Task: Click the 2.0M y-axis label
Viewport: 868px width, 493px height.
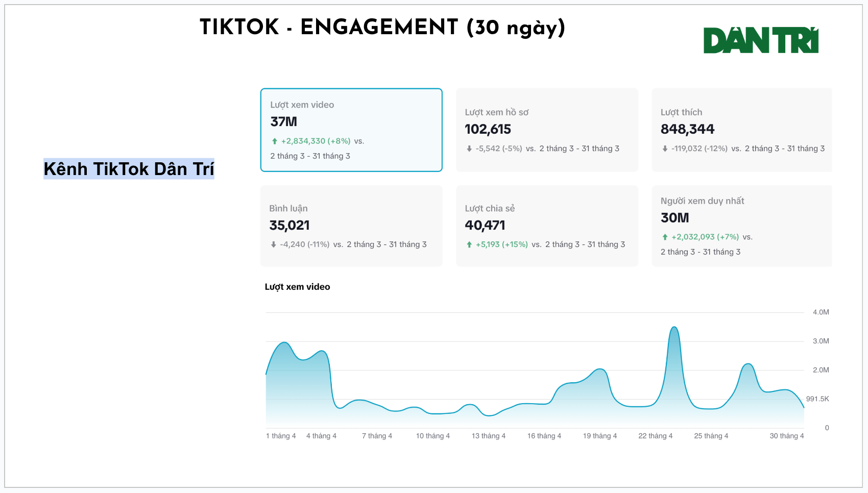Action: coord(821,370)
